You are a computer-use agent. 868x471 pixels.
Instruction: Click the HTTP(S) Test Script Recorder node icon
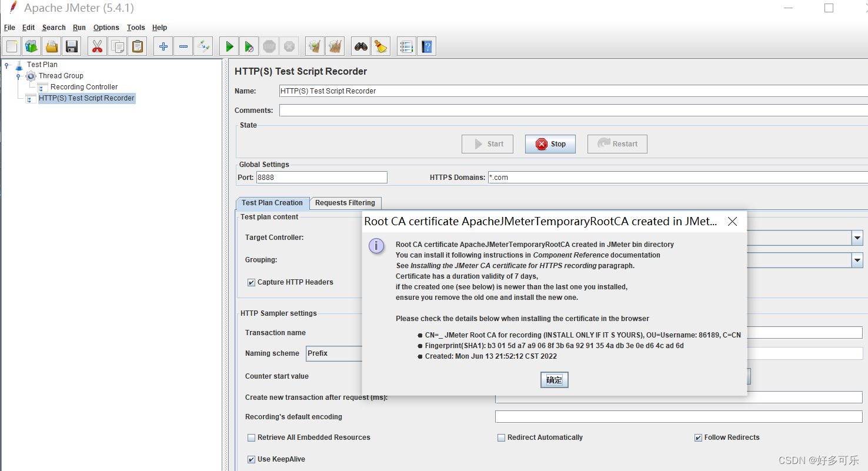pyautogui.click(x=31, y=98)
